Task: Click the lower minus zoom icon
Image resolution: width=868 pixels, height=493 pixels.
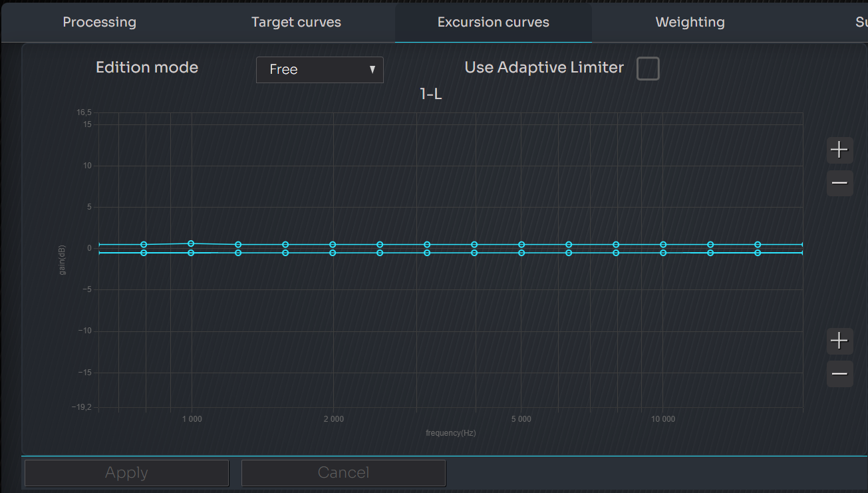Action: [x=839, y=374]
